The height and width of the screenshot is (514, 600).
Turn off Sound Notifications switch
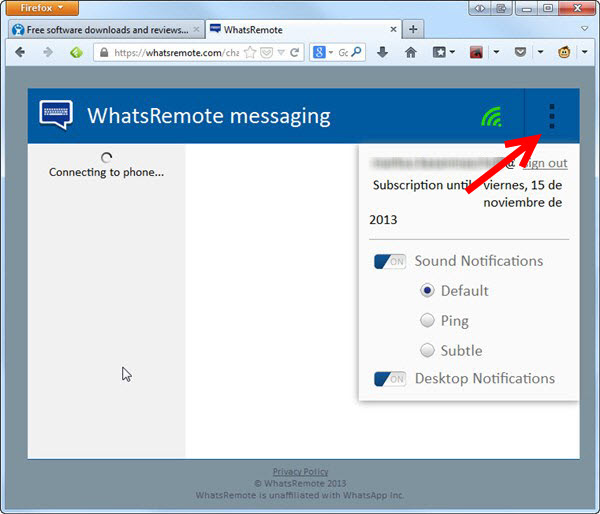pyautogui.click(x=389, y=261)
